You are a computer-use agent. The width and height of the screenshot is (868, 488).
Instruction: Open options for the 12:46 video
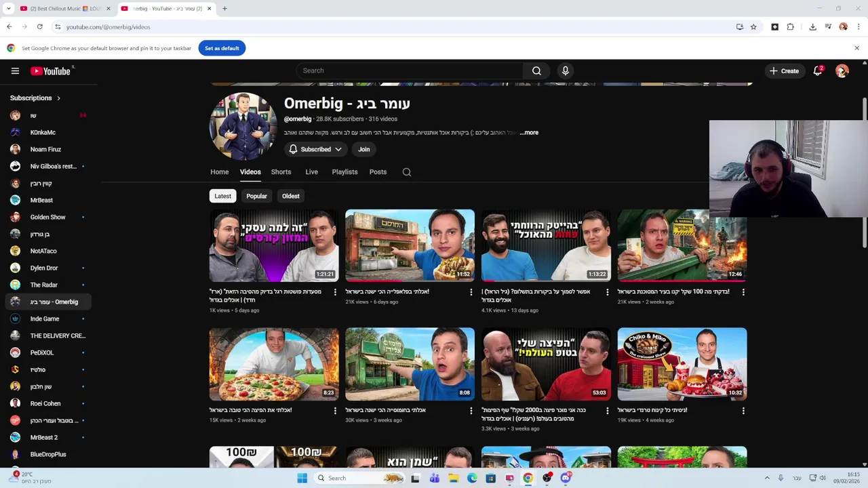743,292
